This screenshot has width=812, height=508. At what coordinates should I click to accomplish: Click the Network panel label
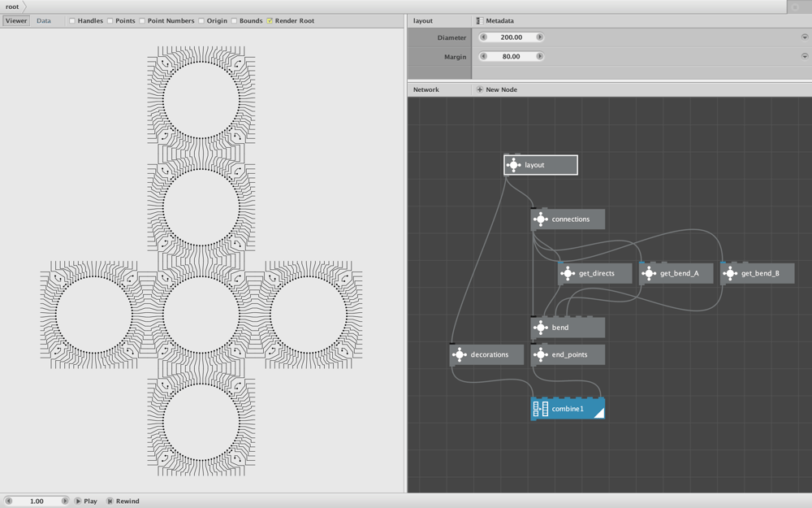425,89
